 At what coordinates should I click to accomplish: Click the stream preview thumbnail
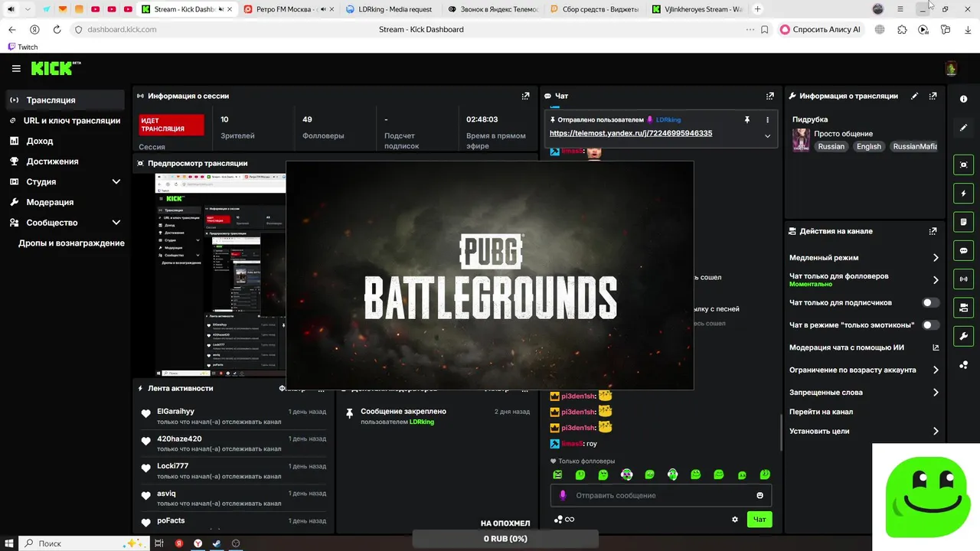[220, 275]
